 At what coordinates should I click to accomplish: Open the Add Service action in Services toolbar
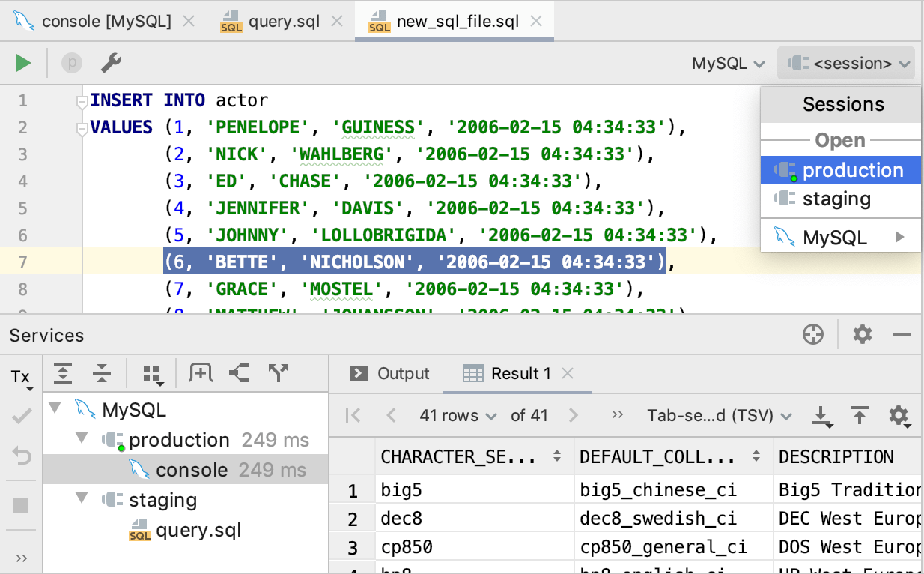201,373
